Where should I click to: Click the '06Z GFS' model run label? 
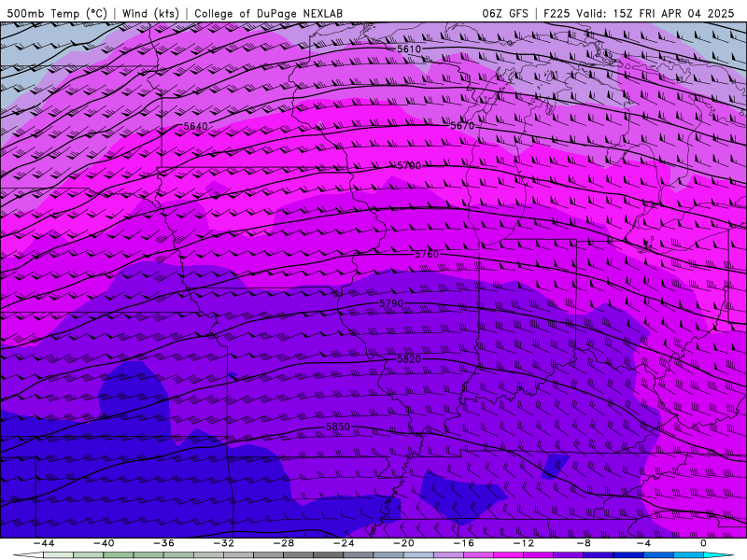(505, 13)
